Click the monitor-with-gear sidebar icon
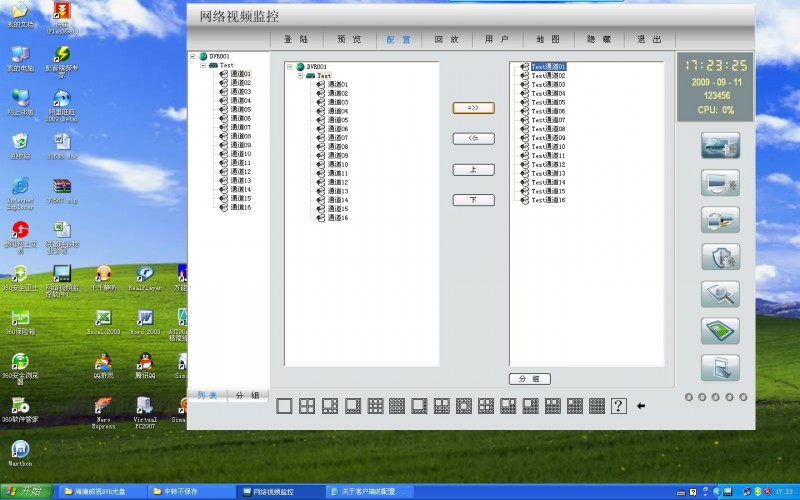 [720, 183]
